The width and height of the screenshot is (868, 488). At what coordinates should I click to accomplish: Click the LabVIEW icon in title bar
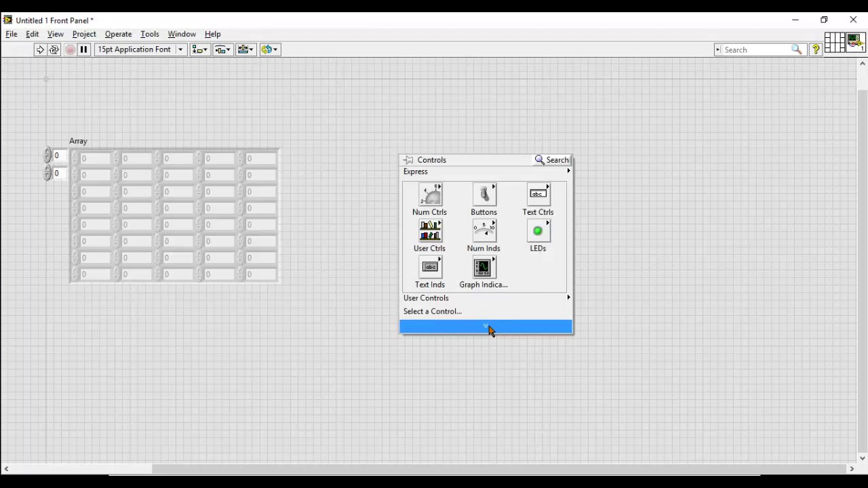(7, 20)
